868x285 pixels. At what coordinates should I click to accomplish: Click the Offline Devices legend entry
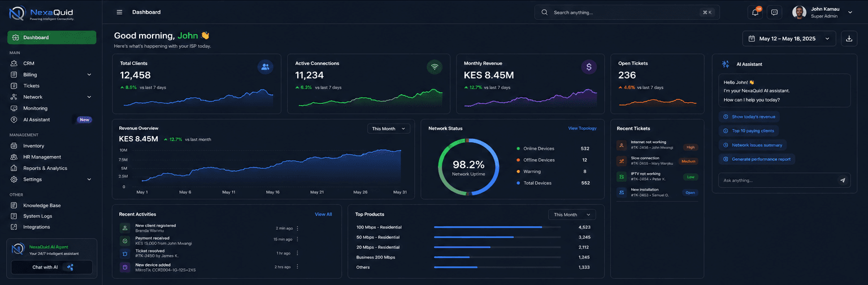click(x=553, y=160)
